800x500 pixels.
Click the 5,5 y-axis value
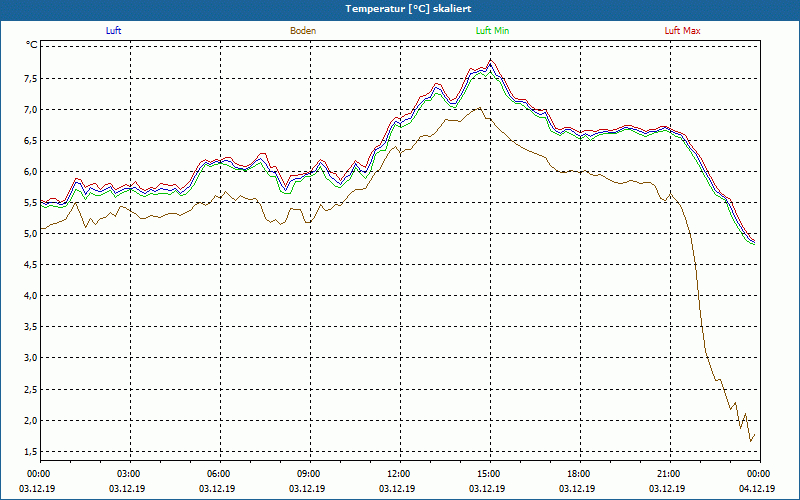click(x=32, y=203)
